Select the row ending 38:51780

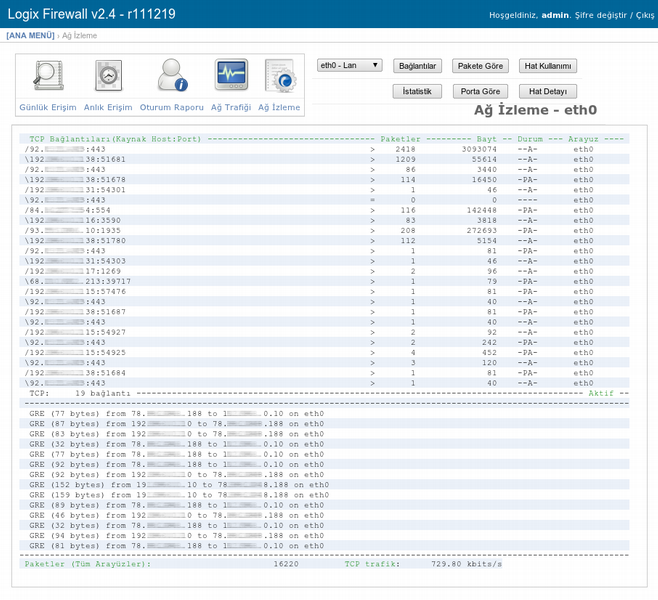click(324, 241)
